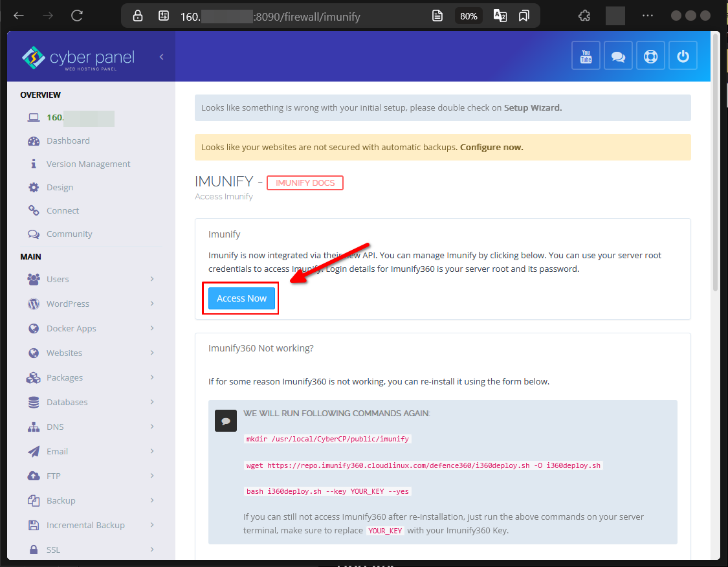Click the Access Now button

click(241, 298)
